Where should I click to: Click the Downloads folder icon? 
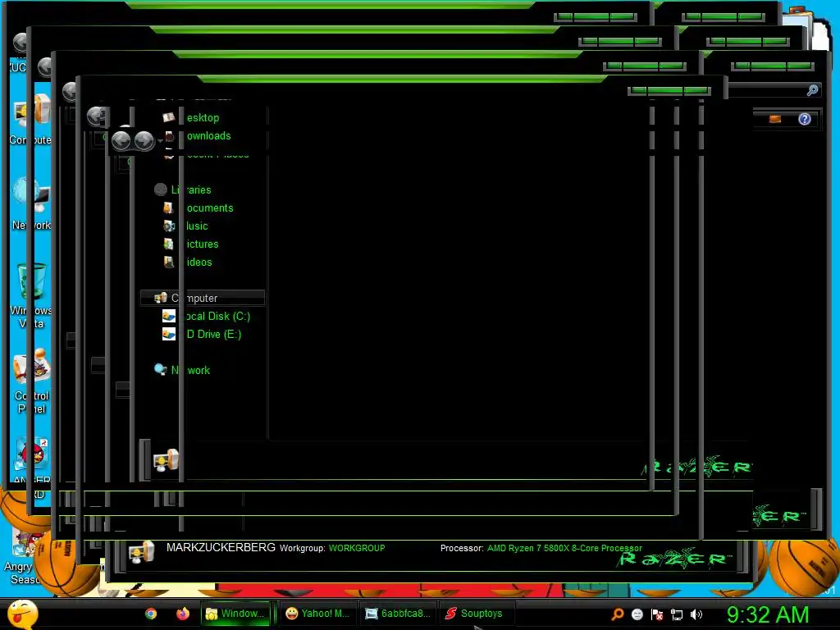[169, 135]
